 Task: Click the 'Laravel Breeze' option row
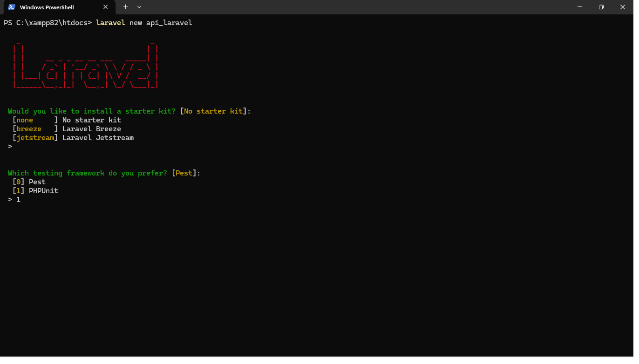pyautogui.click(x=67, y=129)
